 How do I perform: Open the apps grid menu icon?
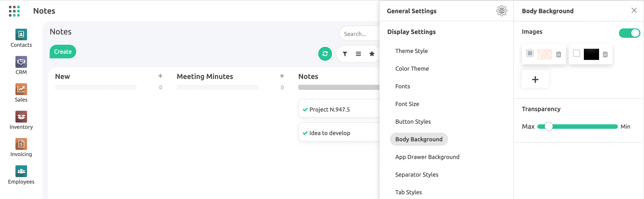coord(14,11)
